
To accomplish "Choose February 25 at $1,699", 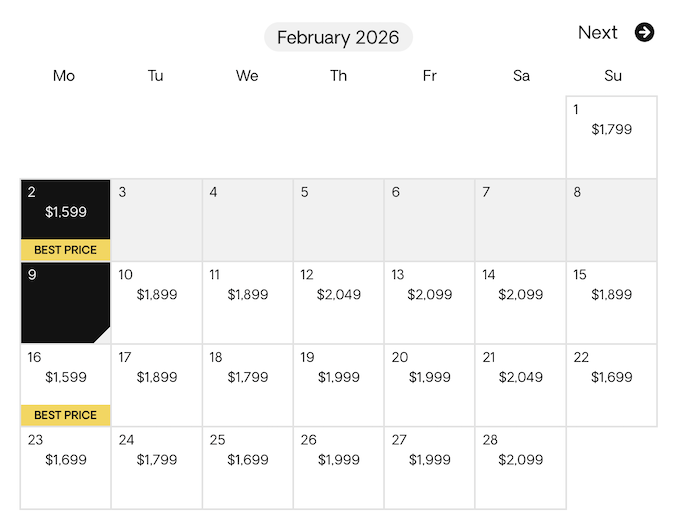I will click(248, 468).
